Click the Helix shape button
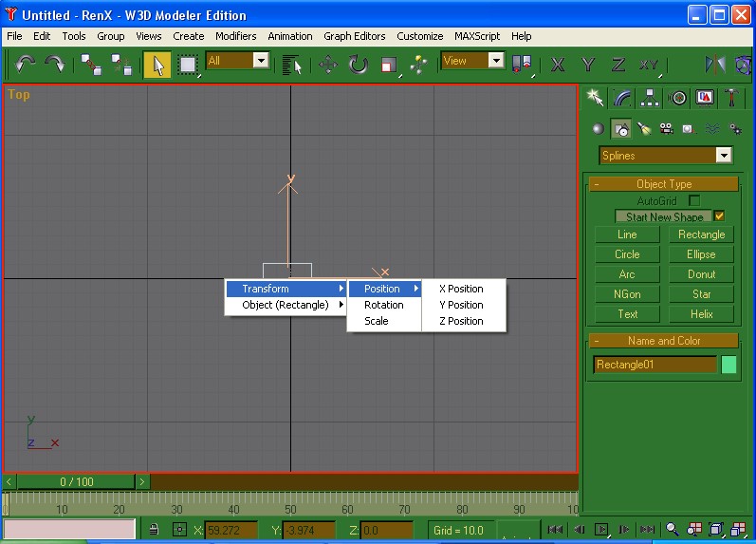This screenshot has width=756, height=544. [701, 314]
